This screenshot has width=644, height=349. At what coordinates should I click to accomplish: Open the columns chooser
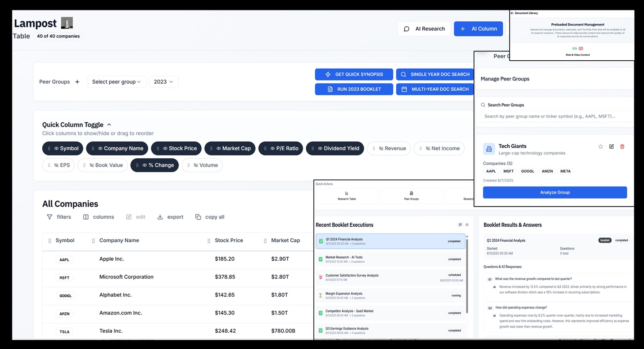[x=98, y=217]
